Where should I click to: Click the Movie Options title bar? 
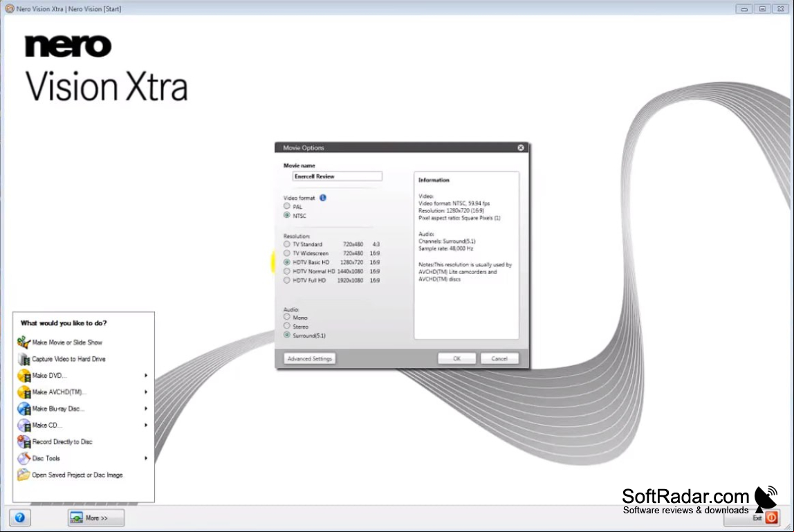(402, 147)
